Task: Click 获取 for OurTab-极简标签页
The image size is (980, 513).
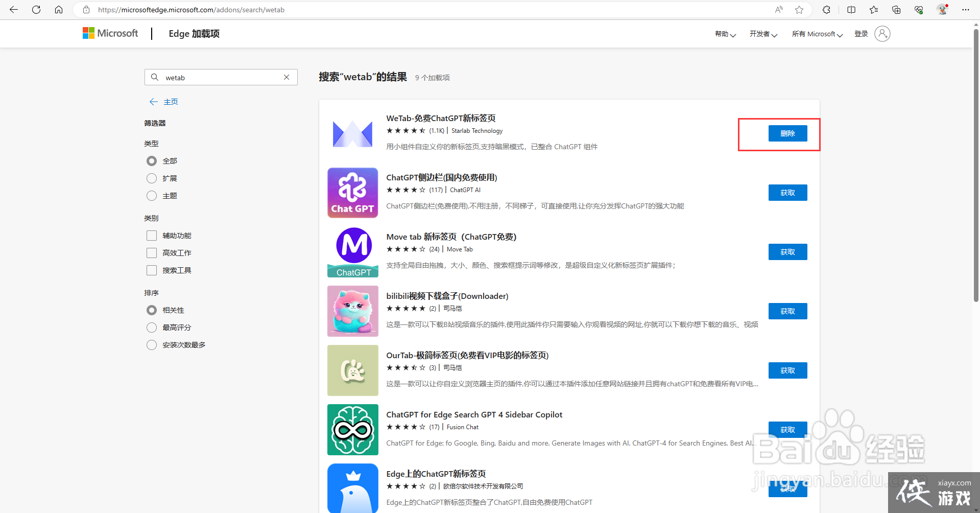Action: [x=787, y=370]
